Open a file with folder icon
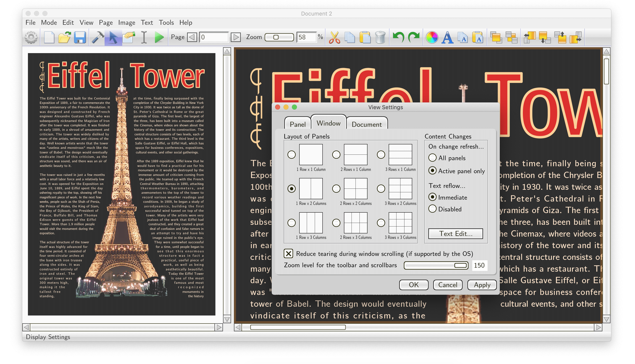Viewport: 635px width, 364px height. 64,38
